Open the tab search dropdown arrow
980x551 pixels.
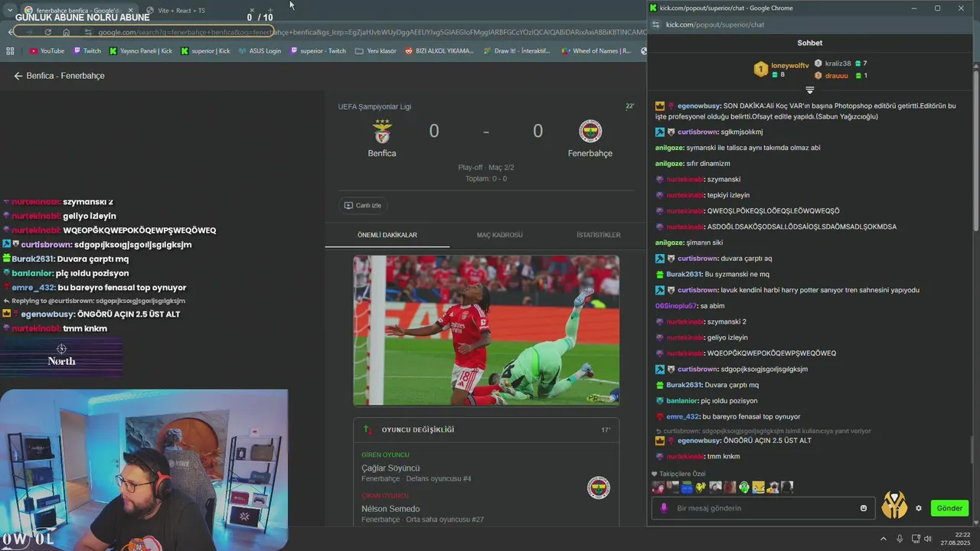pyautogui.click(x=9, y=11)
